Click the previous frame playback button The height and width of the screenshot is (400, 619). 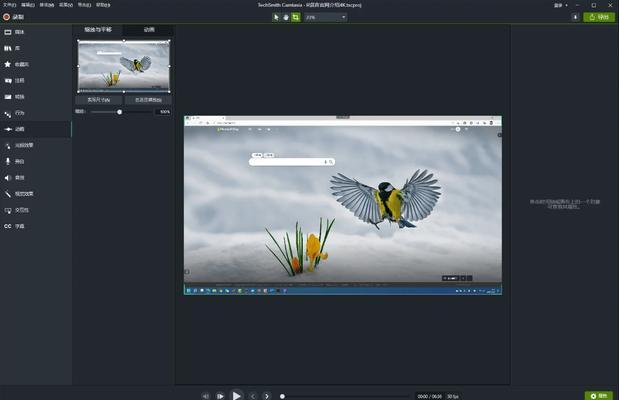(x=206, y=396)
